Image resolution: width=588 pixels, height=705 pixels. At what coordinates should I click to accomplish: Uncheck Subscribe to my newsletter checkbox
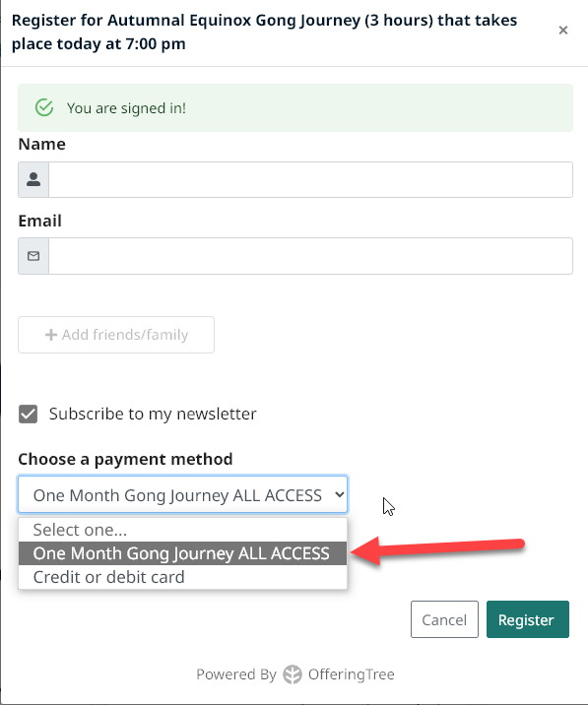(x=28, y=414)
